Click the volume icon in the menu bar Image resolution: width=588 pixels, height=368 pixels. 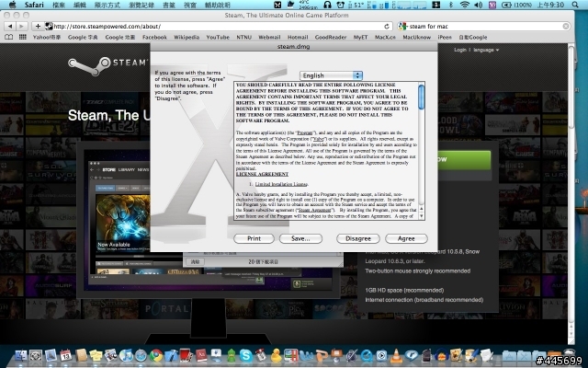tap(478, 5)
